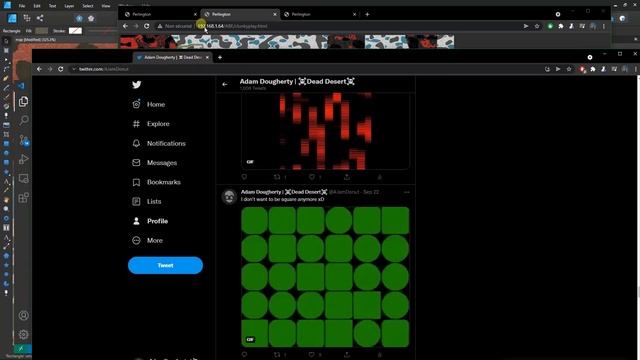Viewport: 640px width, 360px height.
Task: Reload the Perlington page
Action: click(147, 26)
